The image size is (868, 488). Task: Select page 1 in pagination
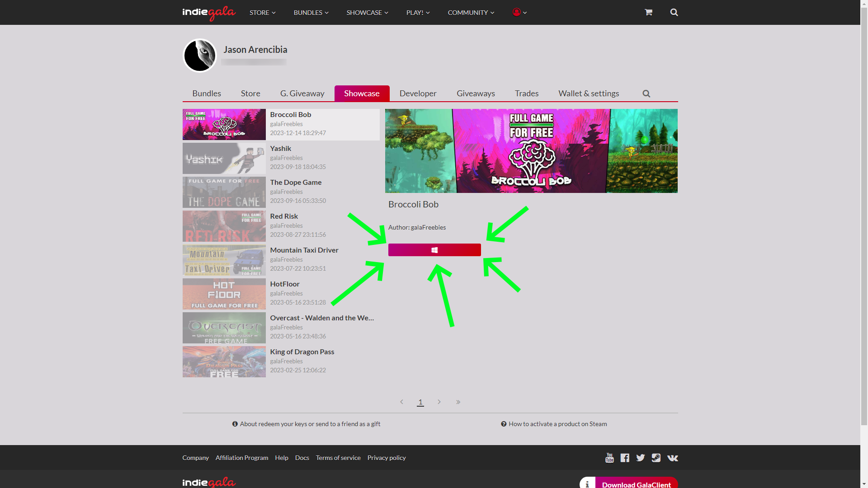click(420, 402)
